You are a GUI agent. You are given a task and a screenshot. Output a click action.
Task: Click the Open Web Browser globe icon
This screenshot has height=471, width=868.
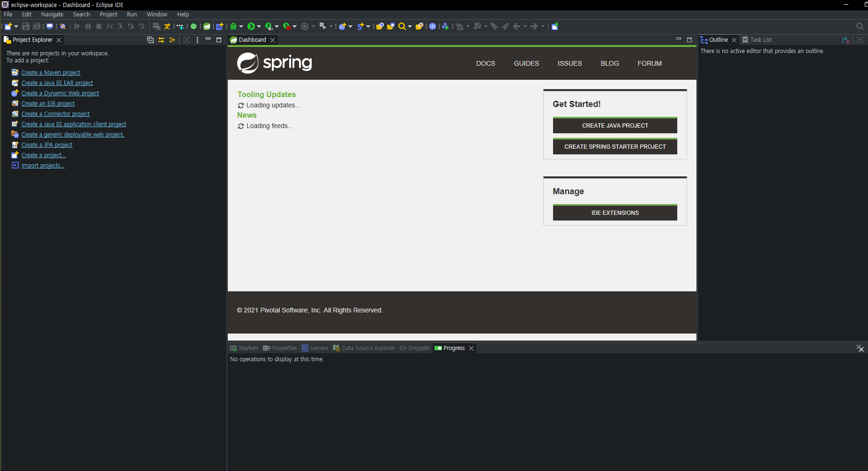[x=433, y=26]
